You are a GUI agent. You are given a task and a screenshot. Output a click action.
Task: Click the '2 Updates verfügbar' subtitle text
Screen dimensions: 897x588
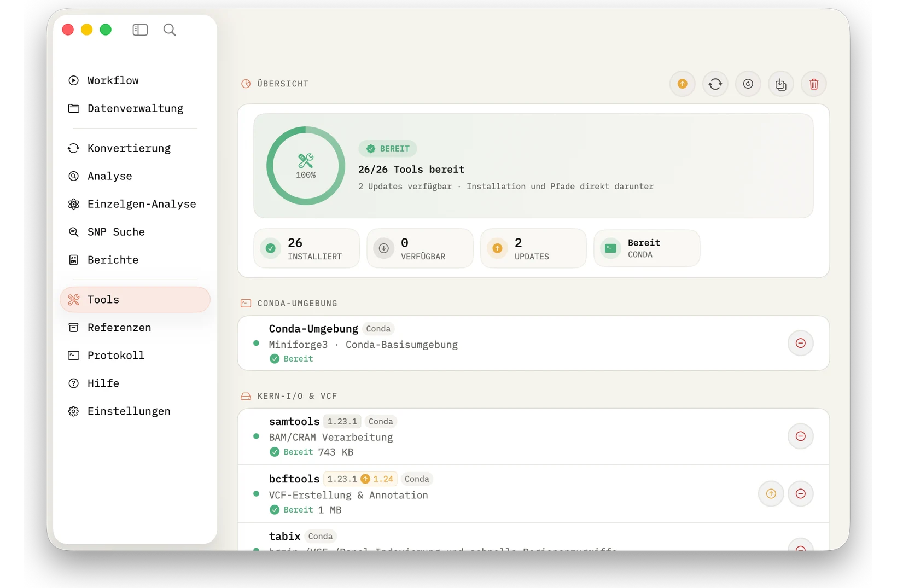[405, 187]
